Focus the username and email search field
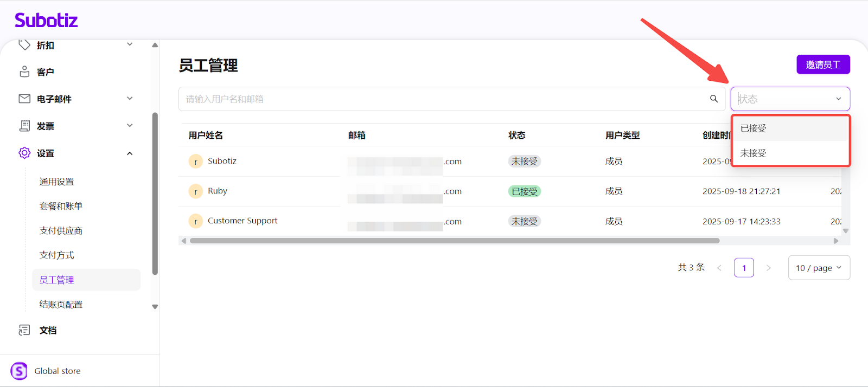Image resolution: width=868 pixels, height=387 pixels. click(442, 99)
